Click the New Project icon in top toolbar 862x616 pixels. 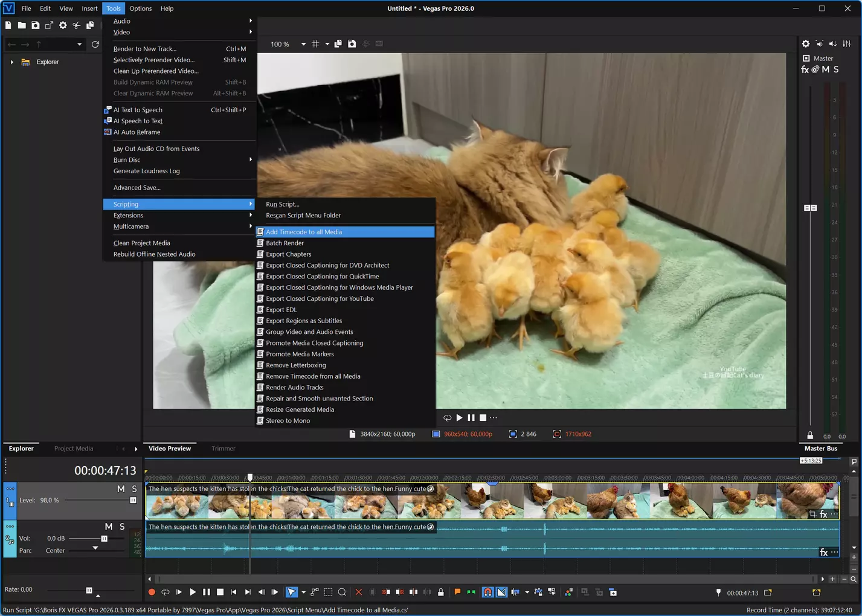pos(8,25)
